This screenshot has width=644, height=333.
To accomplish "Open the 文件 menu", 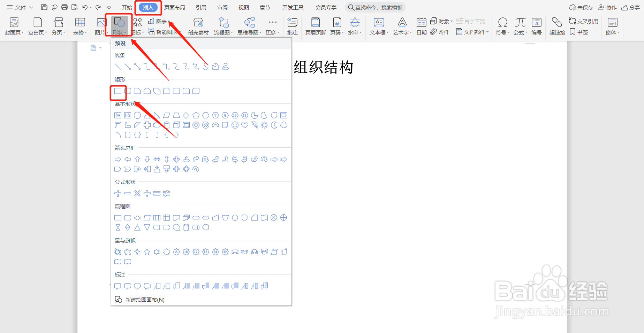I will tap(20, 7).
